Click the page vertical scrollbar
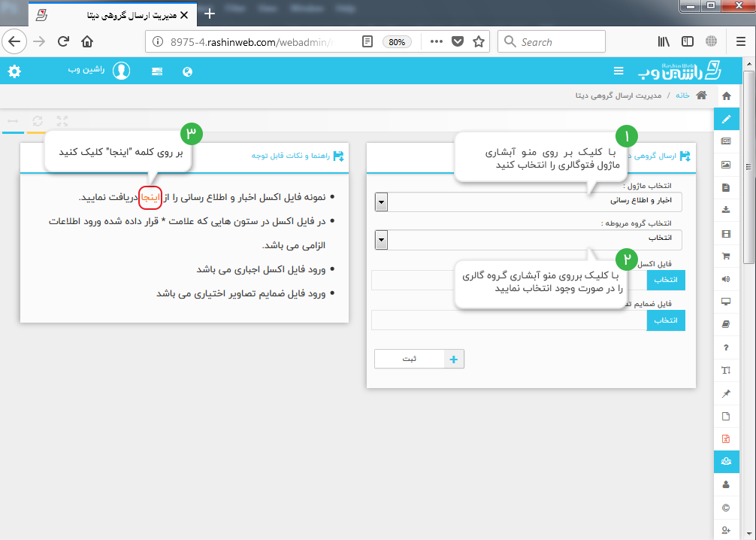 [x=748, y=167]
